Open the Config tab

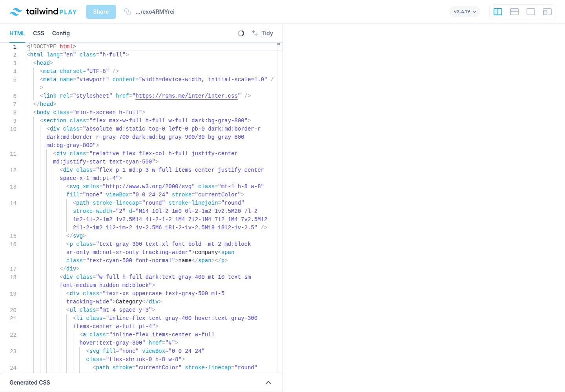(61, 33)
